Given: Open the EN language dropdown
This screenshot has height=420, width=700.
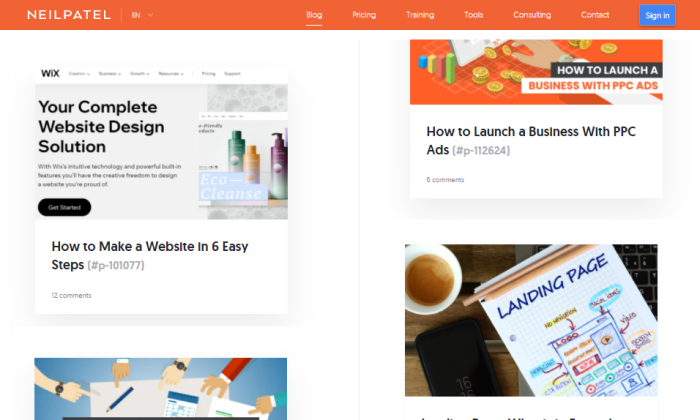Looking at the screenshot, I should click(x=142, y=15).
